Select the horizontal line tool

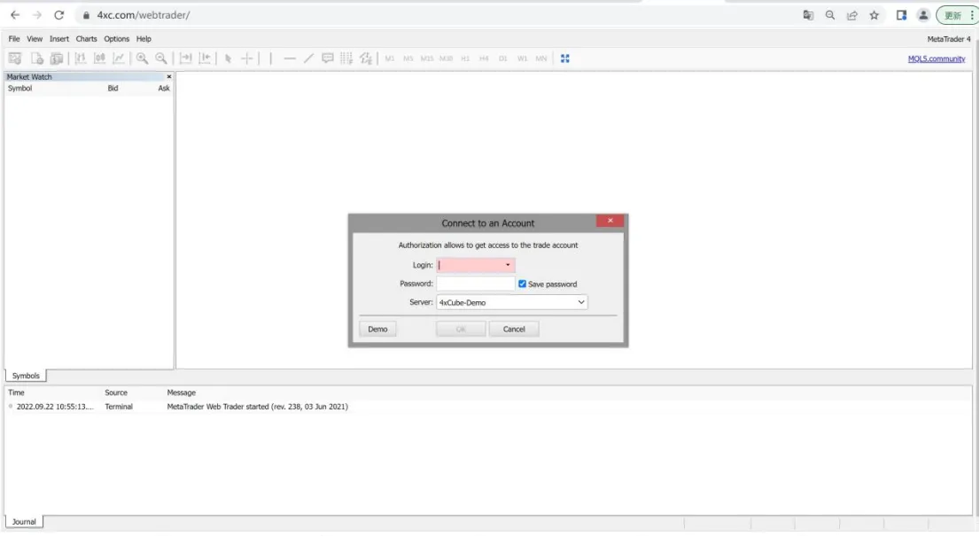pyautogui.click(x=290, y=58)
